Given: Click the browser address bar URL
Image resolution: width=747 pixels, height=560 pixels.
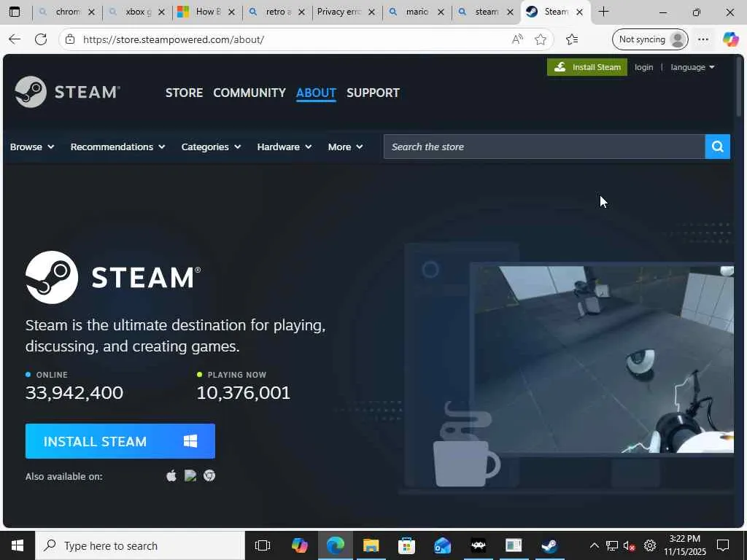Looking at the screenshot, I should 174,39.
